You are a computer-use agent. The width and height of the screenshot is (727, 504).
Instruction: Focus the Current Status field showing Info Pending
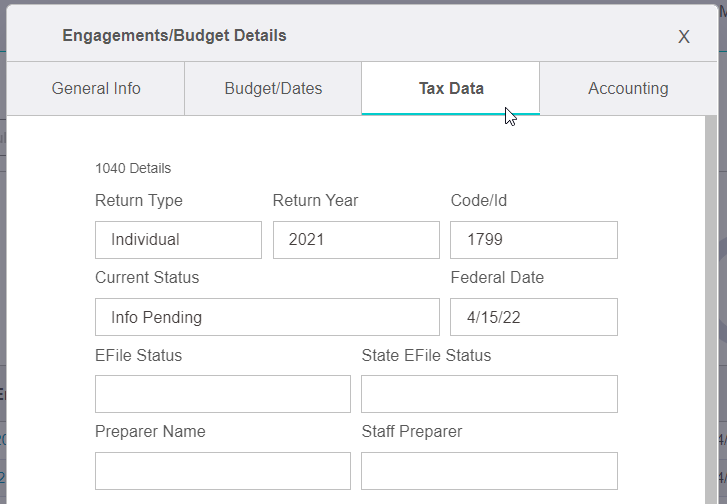point(267,317)
